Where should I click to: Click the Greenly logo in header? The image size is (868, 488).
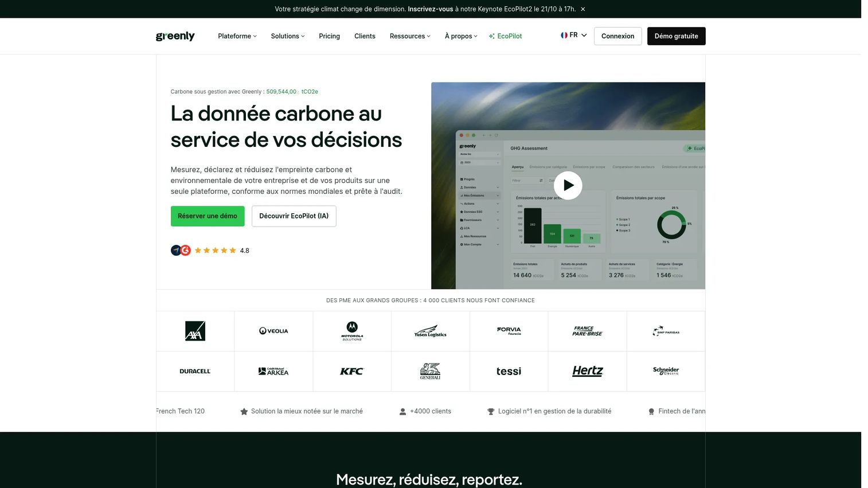[x=175, y=36]
